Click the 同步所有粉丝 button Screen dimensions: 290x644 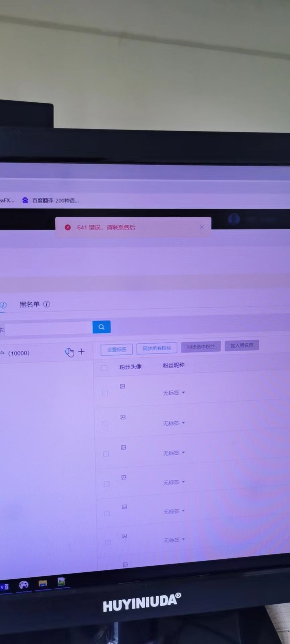click(157, 348)
